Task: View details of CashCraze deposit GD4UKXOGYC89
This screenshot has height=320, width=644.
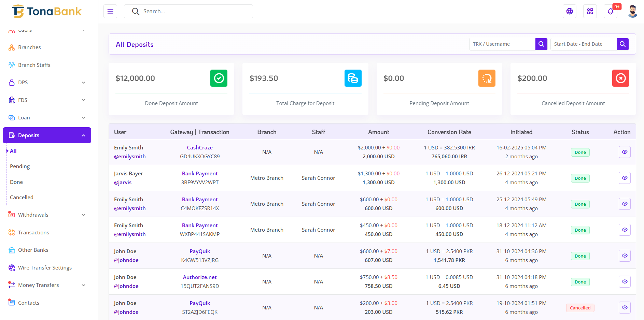Action: pyautogui.click(x=625, y=152)
